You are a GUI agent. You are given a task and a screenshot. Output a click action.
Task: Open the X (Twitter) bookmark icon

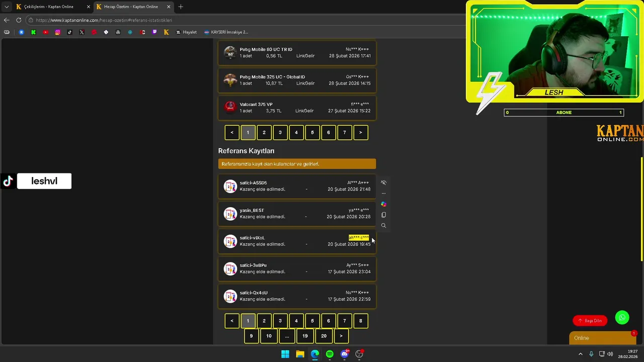point(82,32)
